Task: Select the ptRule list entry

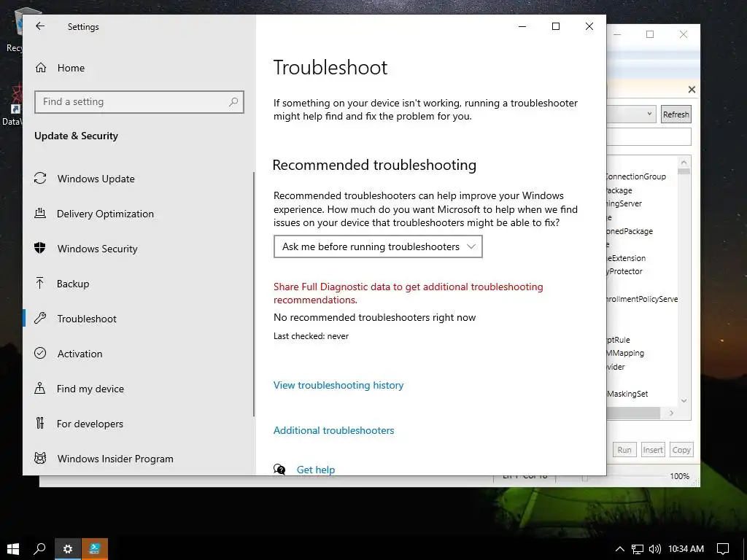Action: tap(619, 340)
